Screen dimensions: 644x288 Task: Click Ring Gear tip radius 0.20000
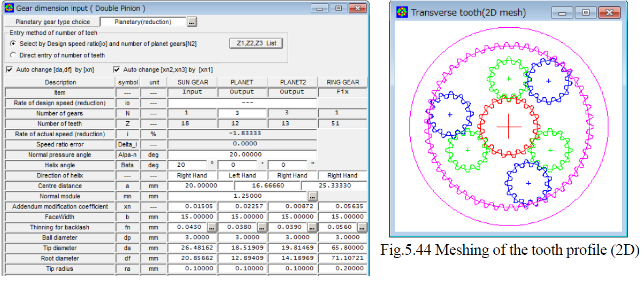pyautogui.click(x=342, y=269)
